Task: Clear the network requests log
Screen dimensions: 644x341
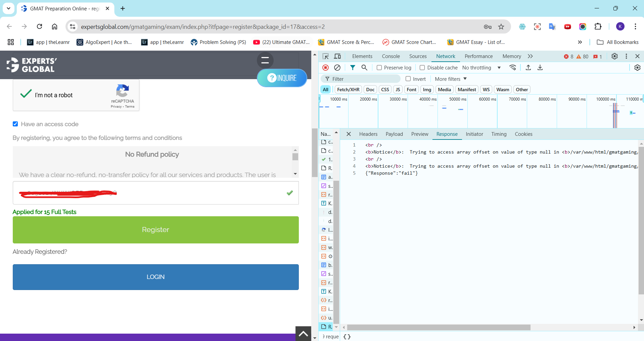Action: [x=337, y=67]
